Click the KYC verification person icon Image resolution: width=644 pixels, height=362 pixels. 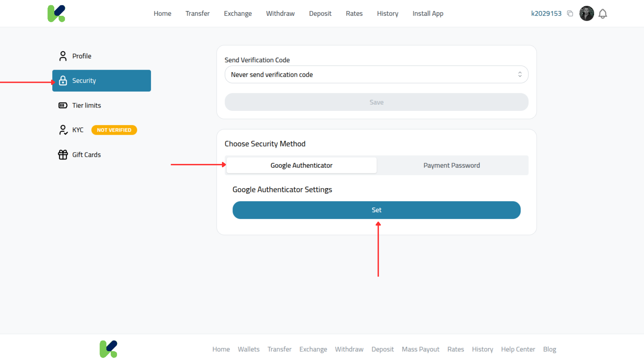coord(63,130)
